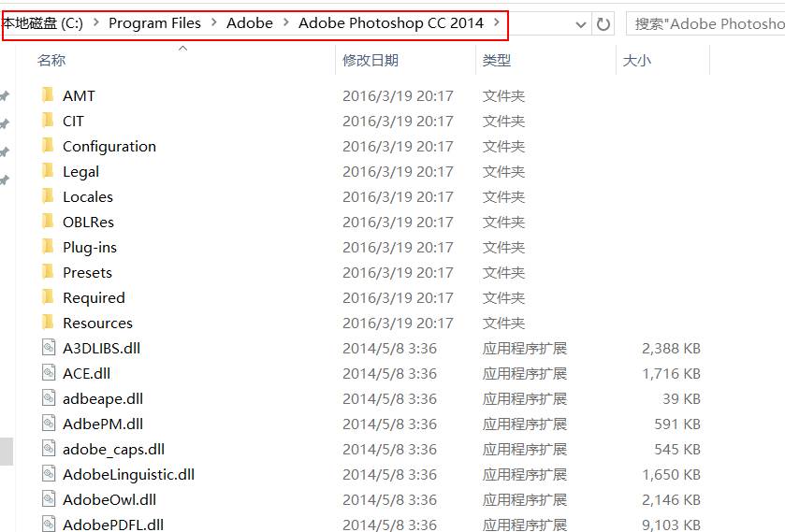Viewport: 785px width, 532px height.
Task: Click Adobe Photoshop CC 2014 breadcrumb
Action: [391, 23]
